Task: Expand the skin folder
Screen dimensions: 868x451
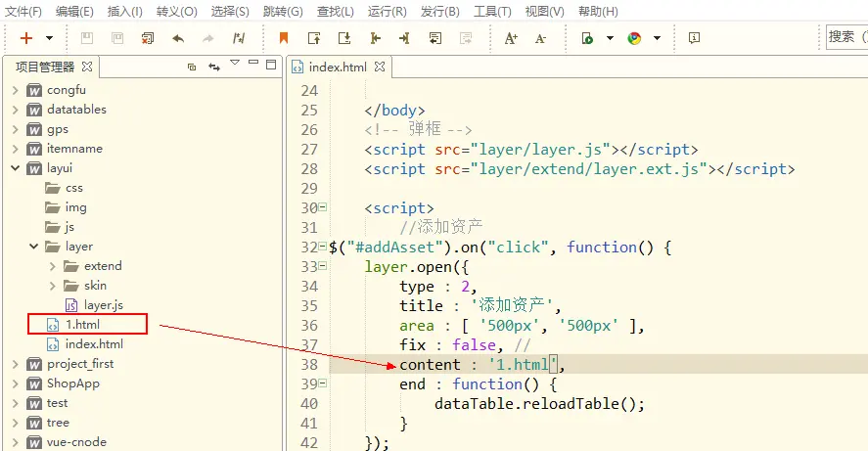Action: pos(53,286)
